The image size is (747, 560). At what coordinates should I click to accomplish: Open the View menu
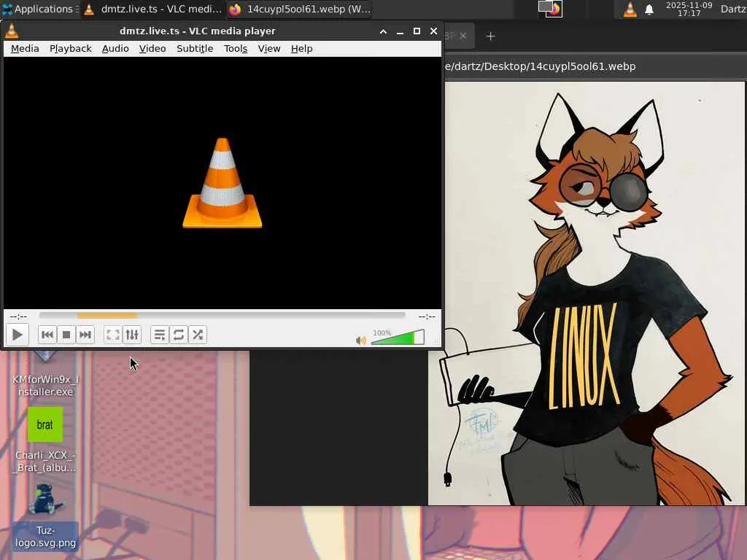(x=269, y=49)
